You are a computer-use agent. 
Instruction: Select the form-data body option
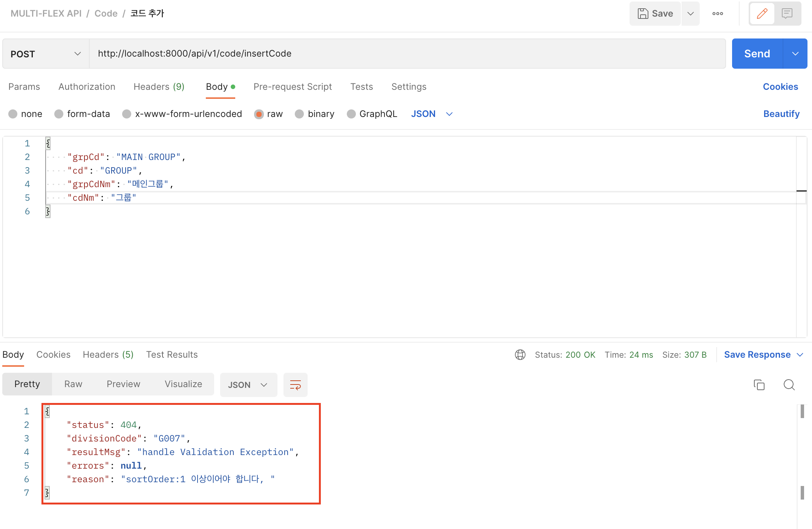[59, 114]
